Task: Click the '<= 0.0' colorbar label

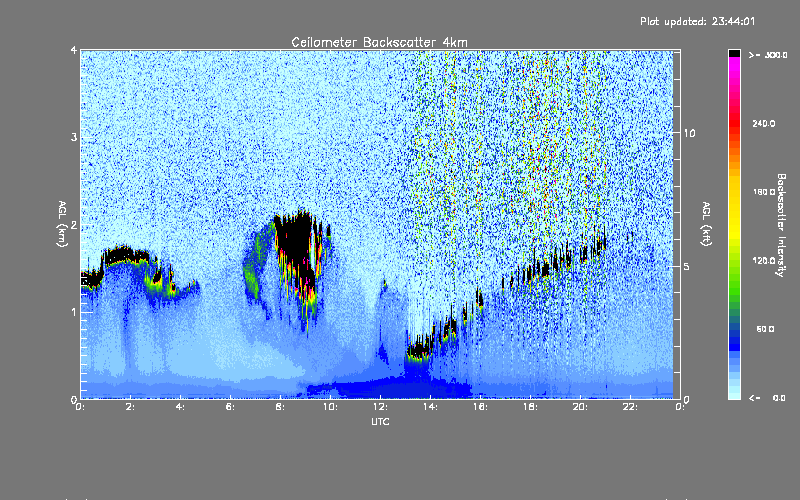Action: [767, 398]
